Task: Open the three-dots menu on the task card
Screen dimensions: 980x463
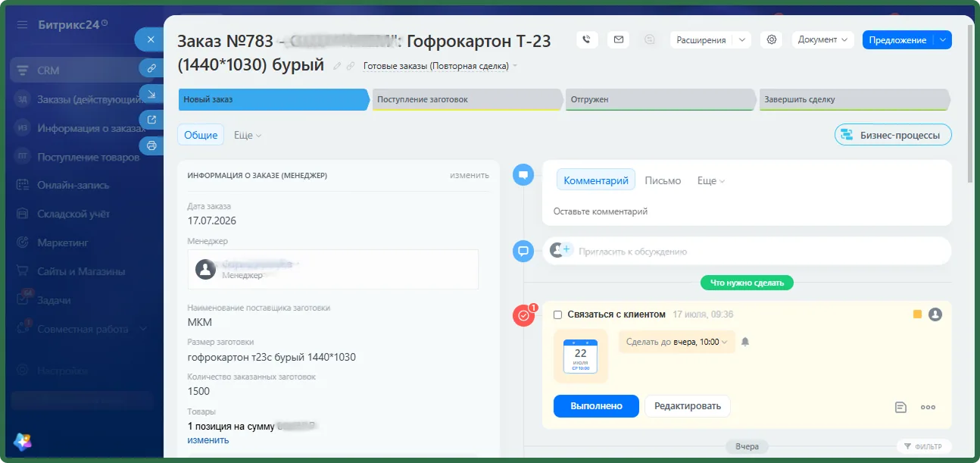Action: click(x=929, y=407)
